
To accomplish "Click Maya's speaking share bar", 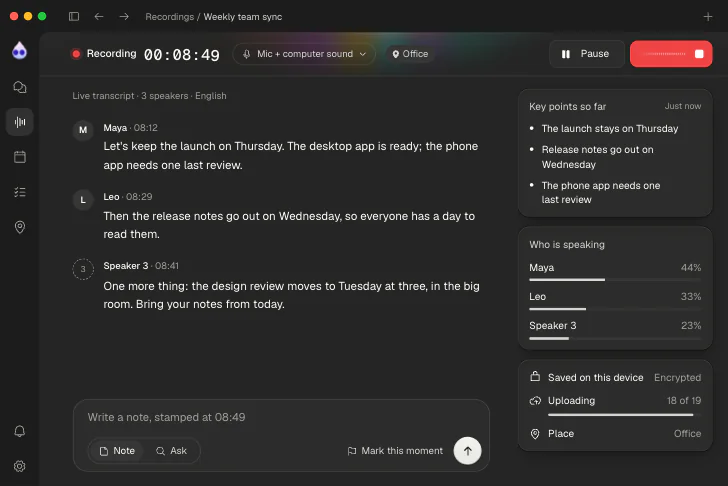I will 615,279.
